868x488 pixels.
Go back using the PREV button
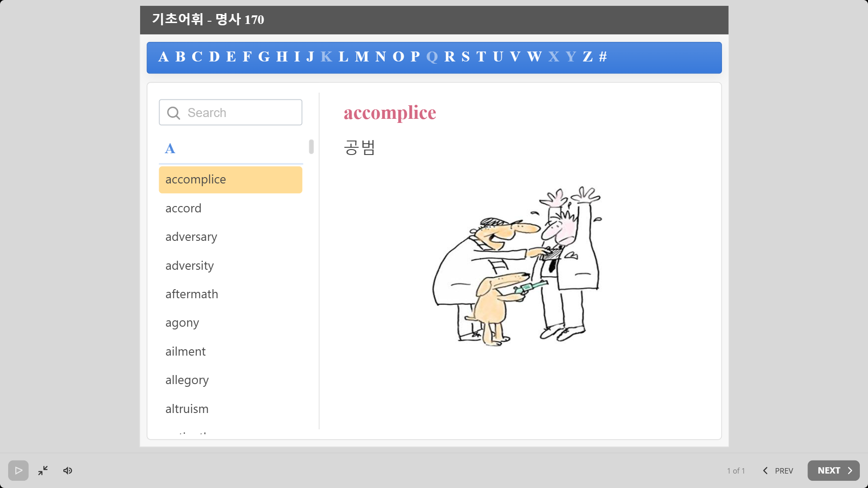[x=778, y=470]
